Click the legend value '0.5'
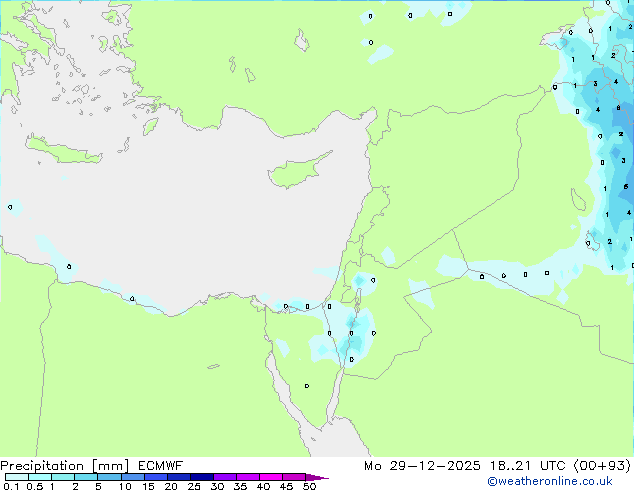Screen dimensions: 634x490 click(35, 486)
